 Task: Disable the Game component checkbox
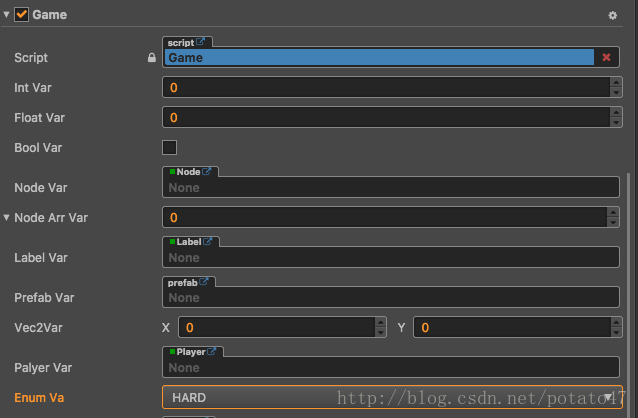[x=21, y=15]
